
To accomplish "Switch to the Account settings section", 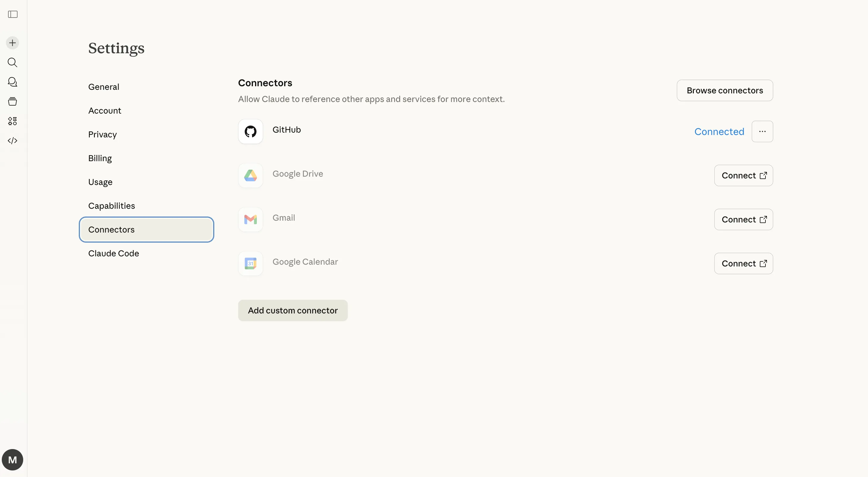I will coord(105,111).
